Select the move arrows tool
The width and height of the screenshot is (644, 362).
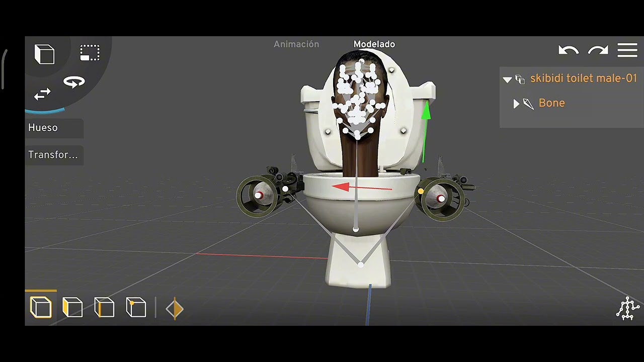tap(42, 94)
